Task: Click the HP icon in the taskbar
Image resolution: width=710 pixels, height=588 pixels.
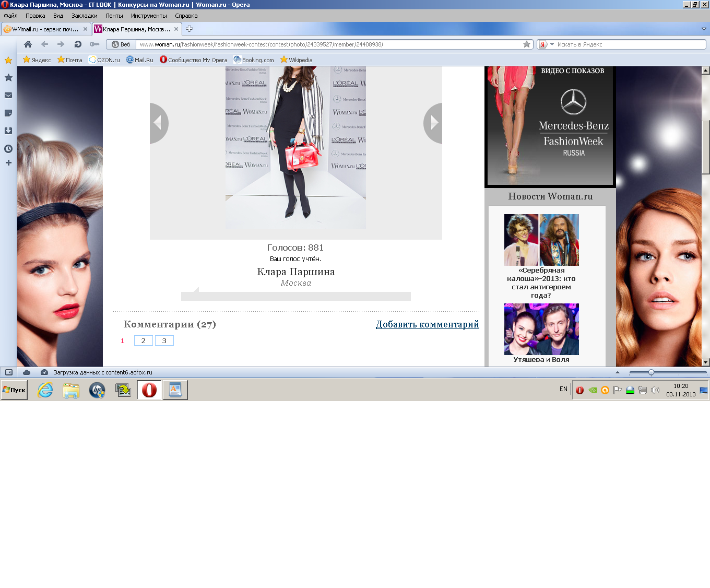Action: point(97,390)
